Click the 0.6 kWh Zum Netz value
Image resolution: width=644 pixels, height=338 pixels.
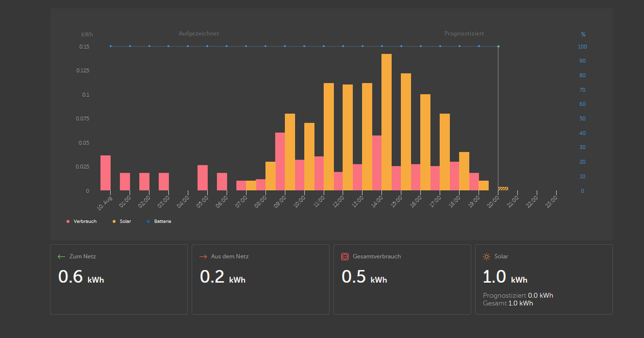pos(81,277)
